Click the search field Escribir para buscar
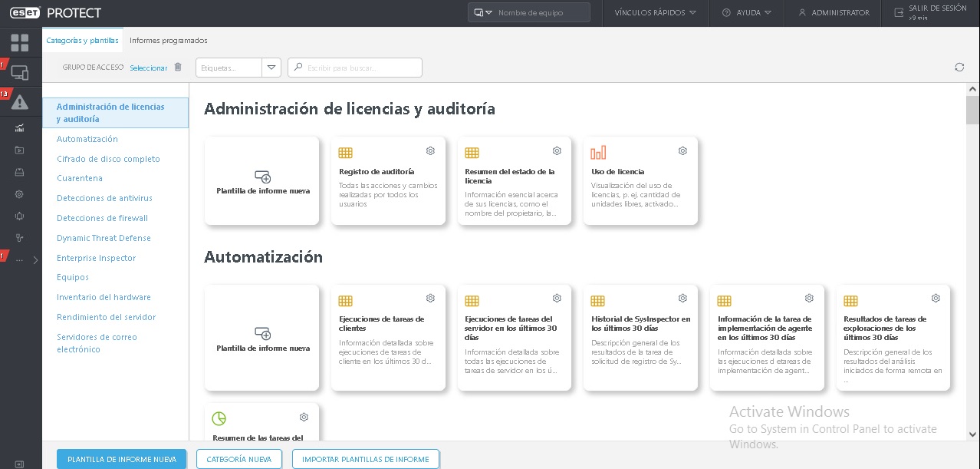This screenshot has height=469, width=980. 354,68
